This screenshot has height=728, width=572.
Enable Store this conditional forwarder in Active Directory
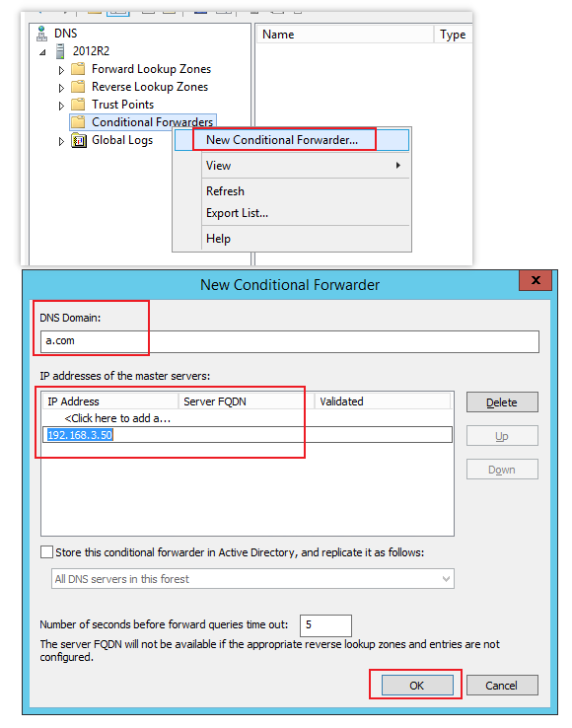click(46, 552)
